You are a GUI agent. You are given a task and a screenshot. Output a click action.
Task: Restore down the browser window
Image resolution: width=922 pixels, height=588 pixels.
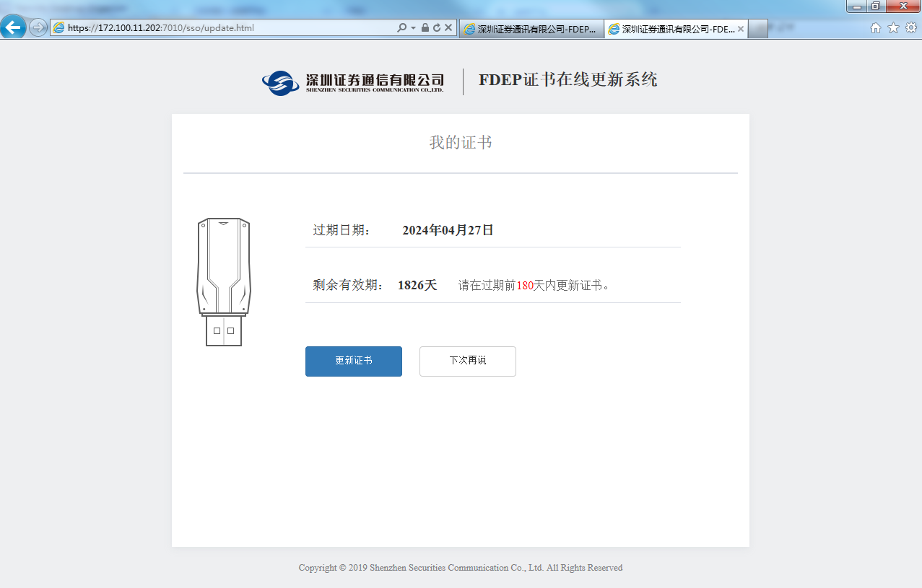pyautogui.click(x=876, y=6)
